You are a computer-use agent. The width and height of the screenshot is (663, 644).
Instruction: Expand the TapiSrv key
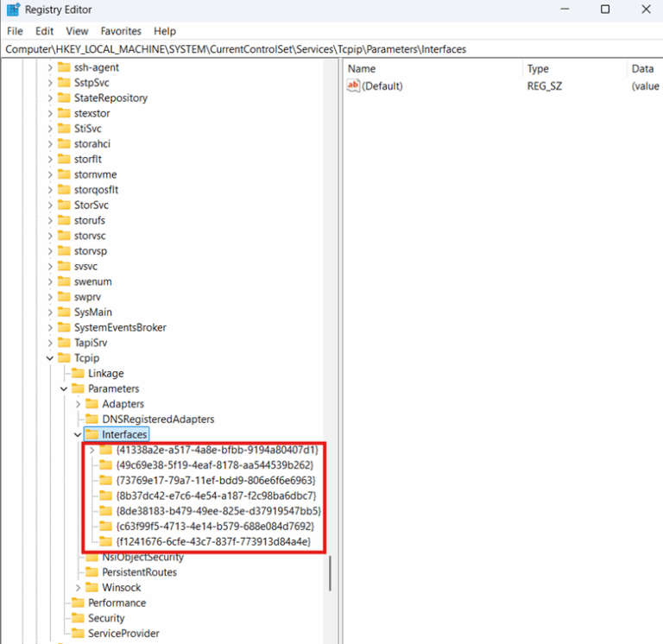pos(50,343)
